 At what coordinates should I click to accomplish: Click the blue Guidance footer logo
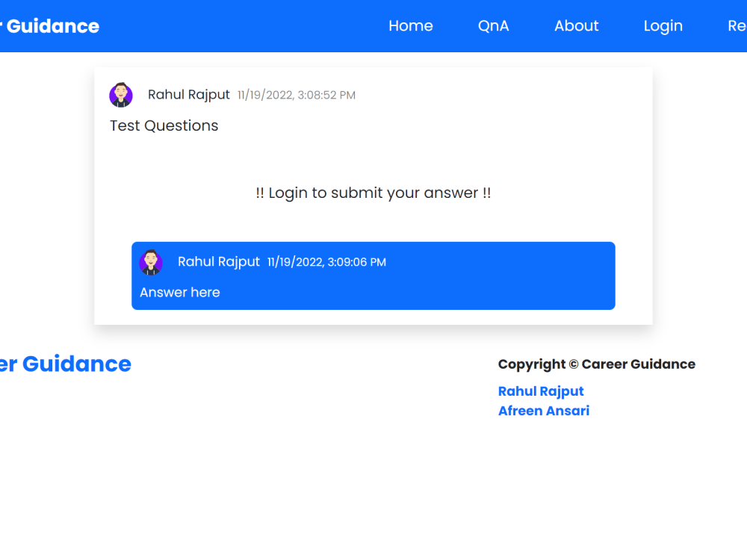point(65,364)
